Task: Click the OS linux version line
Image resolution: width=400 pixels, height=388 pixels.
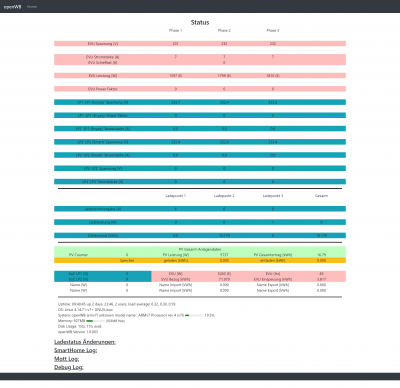Action: (85, 310)
